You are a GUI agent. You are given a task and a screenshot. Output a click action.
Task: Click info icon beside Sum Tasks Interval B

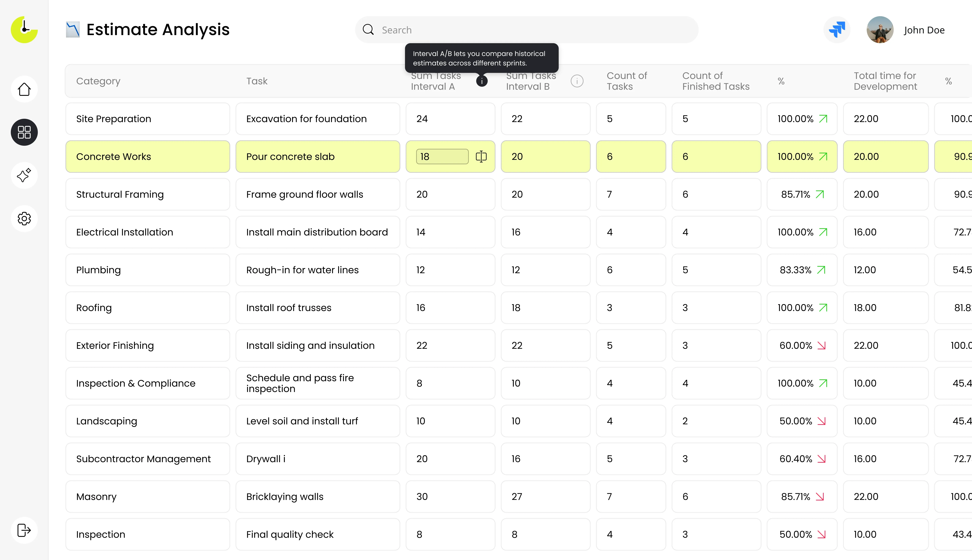tap(577, 81)
